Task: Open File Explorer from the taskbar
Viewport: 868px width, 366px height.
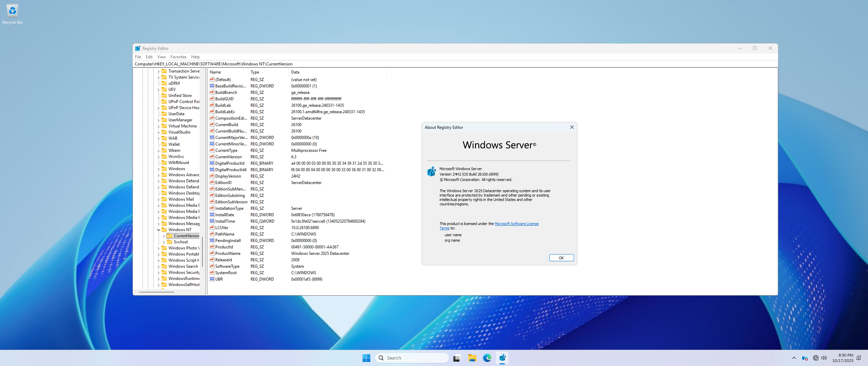Action: (x=472, y=358)
